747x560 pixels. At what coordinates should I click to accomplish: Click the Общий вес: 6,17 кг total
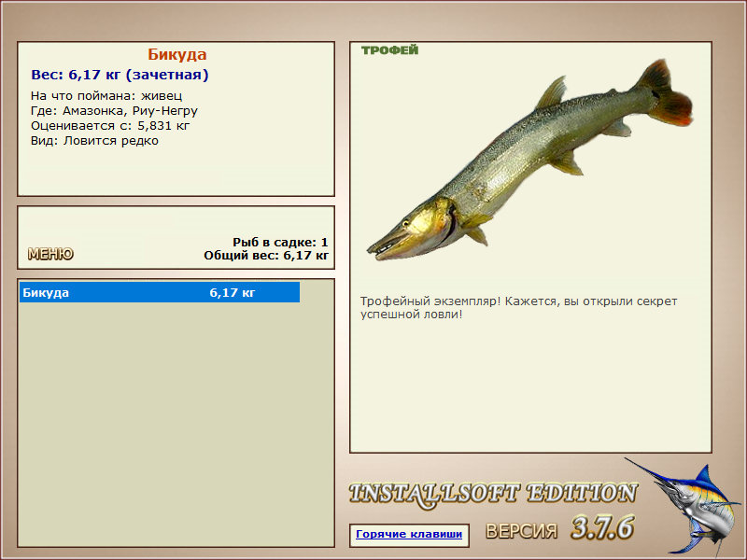[x=266, y=255]
